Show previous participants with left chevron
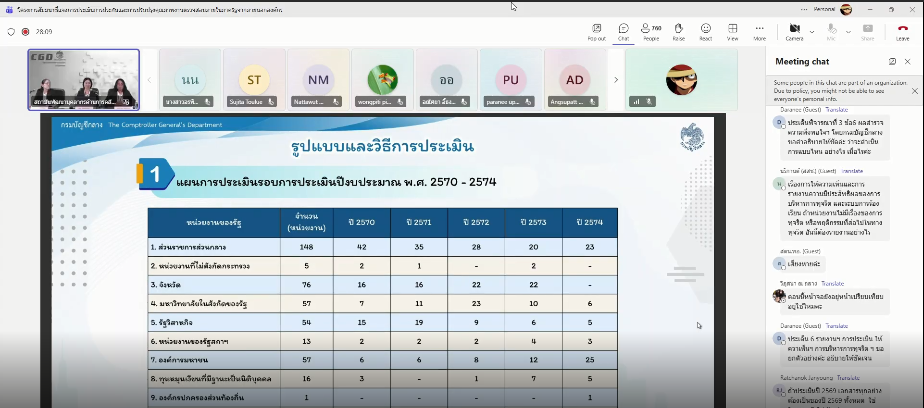 pos(151,79)
